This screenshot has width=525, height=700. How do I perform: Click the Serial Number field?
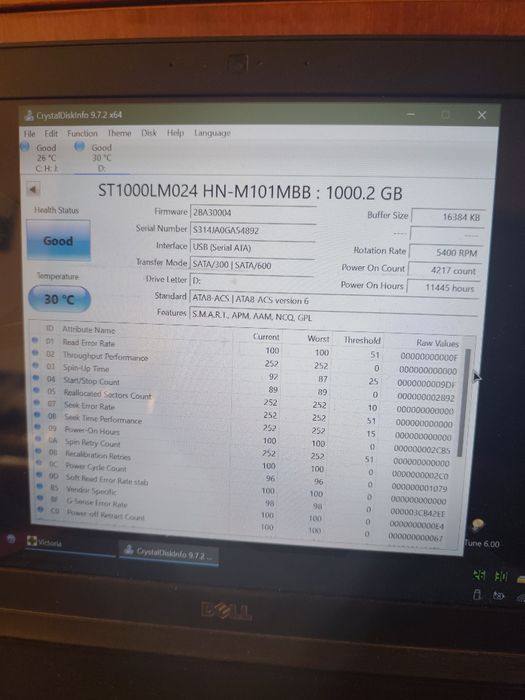(x=253, y=230)
